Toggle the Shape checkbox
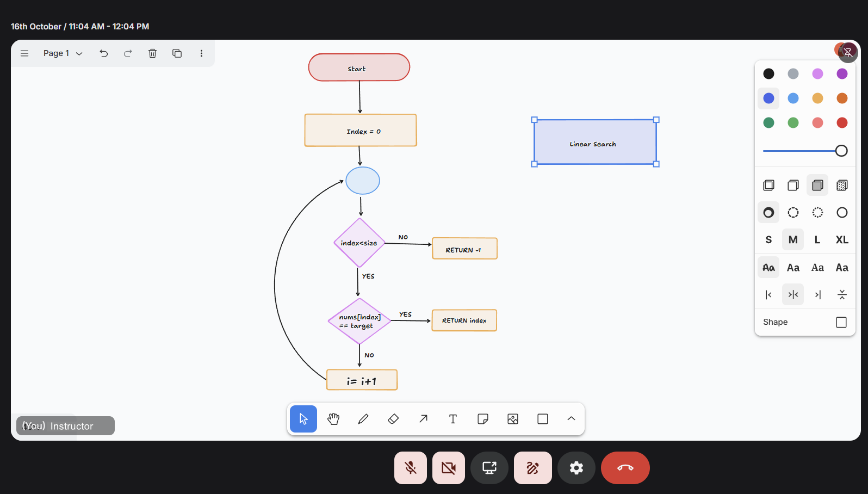 pos(841,322)
